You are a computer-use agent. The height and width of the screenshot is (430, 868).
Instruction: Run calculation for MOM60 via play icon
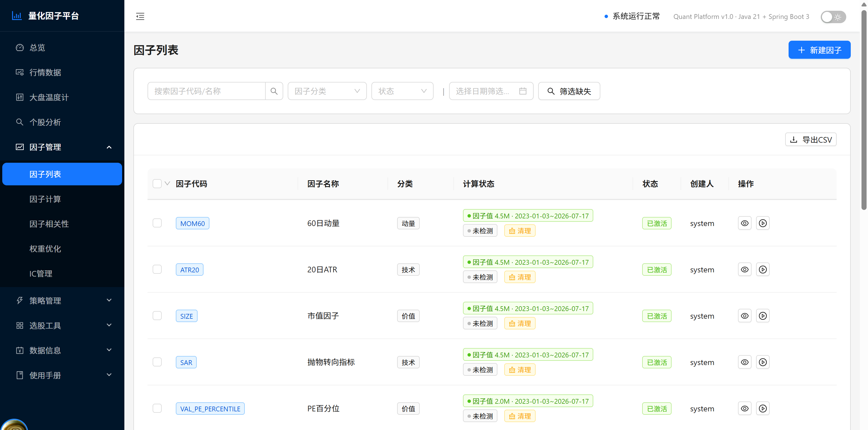[x=763, y=223]
